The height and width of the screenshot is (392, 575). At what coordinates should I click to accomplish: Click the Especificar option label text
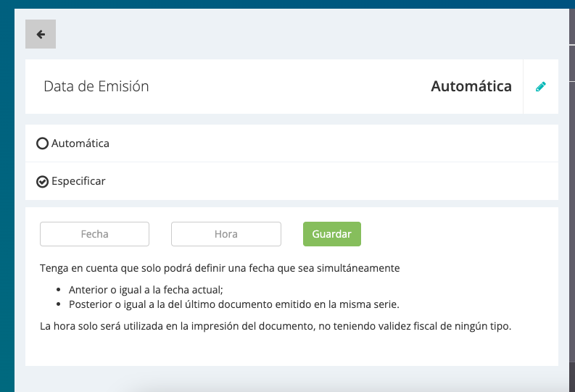point(78,181)
